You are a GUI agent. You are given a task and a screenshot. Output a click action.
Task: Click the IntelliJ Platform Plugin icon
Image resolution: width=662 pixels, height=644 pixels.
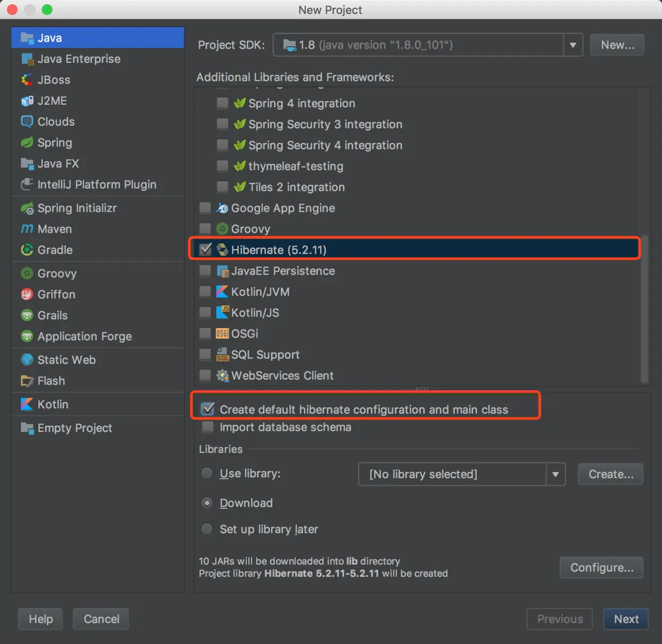coord(27,184)
